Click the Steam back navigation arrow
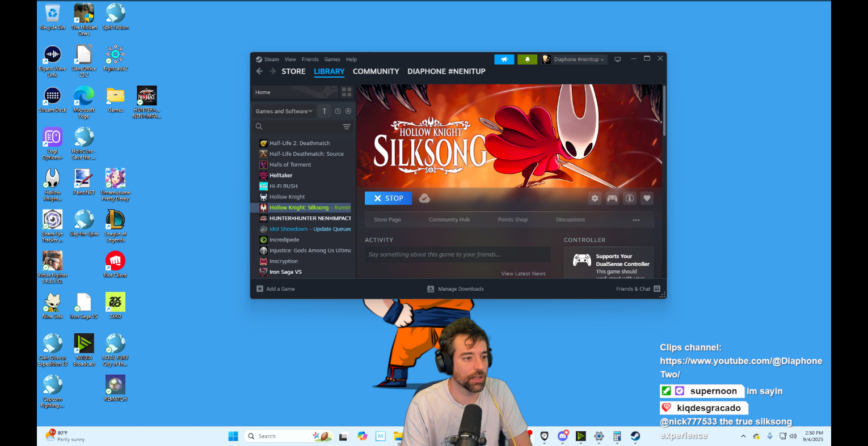 click(x=259, y=71)
